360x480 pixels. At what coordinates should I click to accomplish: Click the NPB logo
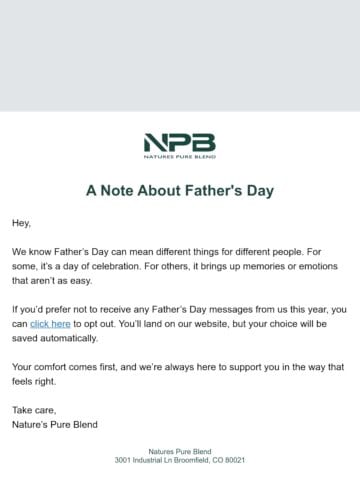[x=180, y=146]
